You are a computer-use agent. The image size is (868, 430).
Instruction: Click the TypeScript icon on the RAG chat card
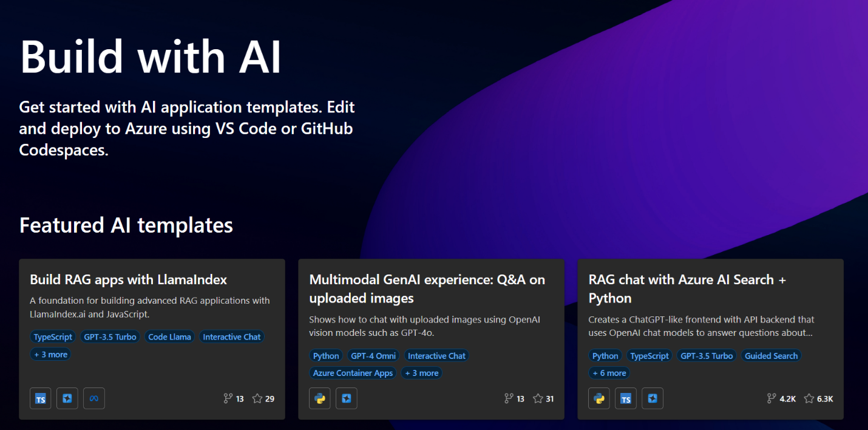(x=626, y=399)
